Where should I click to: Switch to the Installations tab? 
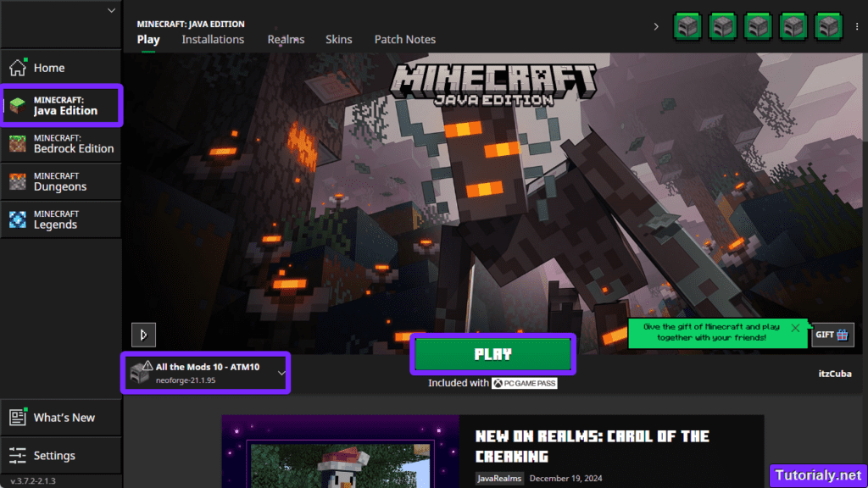(213, 40)
